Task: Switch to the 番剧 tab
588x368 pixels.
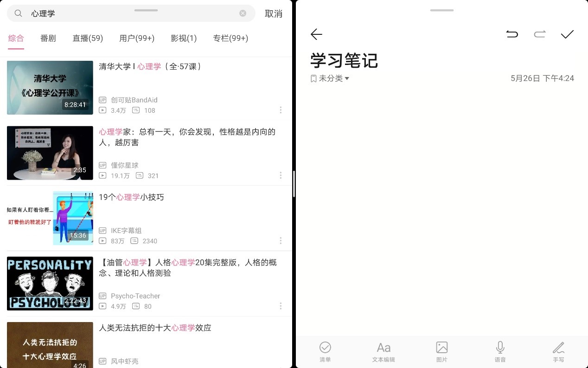Action: point(48,38)
